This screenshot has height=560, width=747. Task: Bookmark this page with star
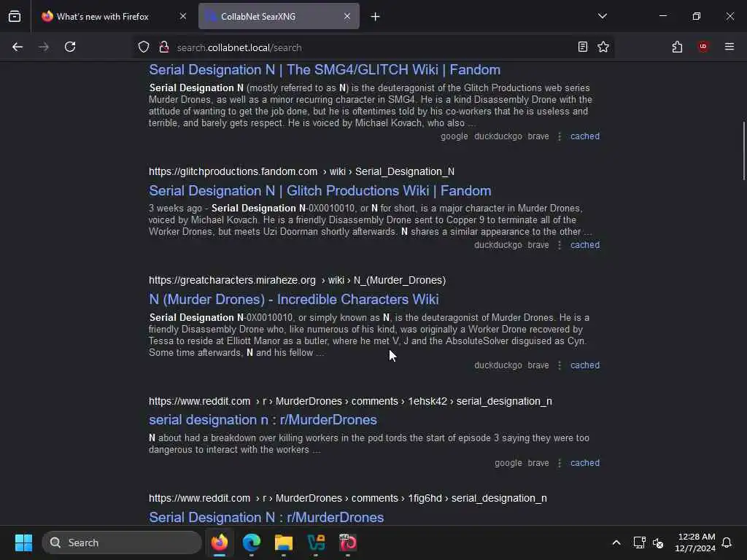(x=603, y=47)
